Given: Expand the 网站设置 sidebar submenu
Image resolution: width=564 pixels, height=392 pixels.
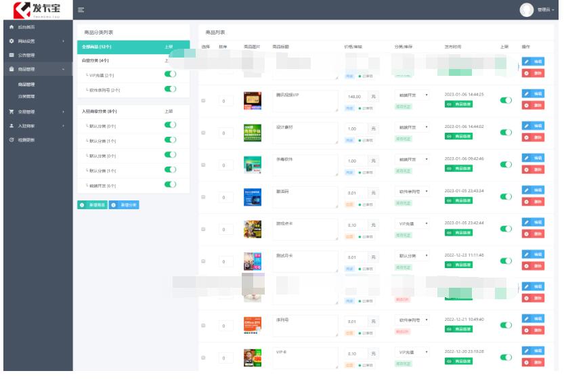Looking at the screenshot, I should coord(64,41).
